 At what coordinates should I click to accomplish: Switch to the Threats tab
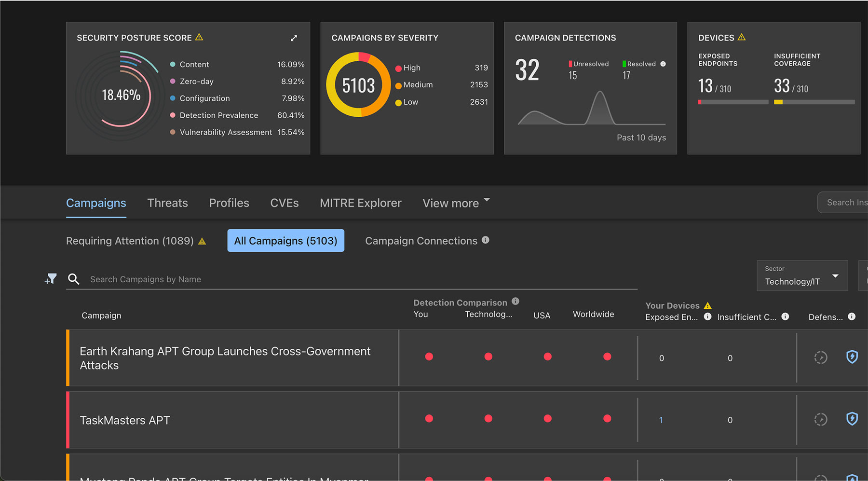tap(167, 203)
